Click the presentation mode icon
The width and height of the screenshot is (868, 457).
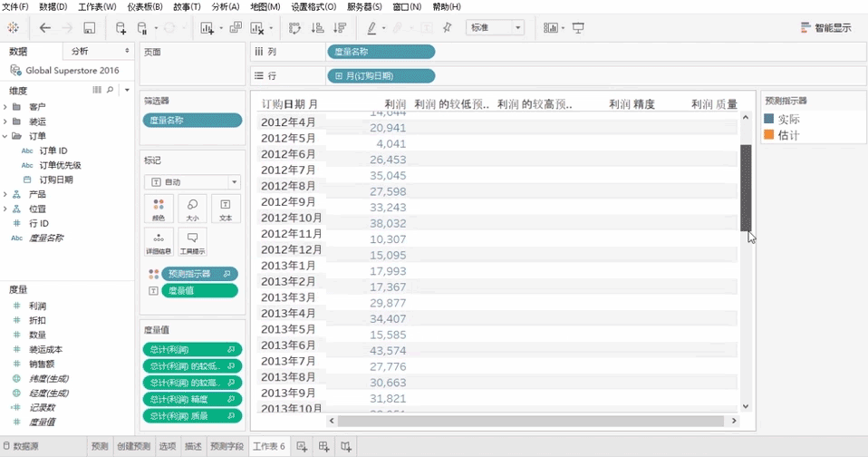coord(578,28)
